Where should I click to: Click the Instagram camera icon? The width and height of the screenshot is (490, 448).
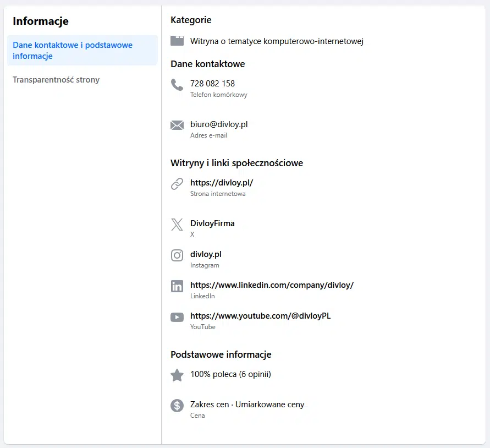(177, 255)
